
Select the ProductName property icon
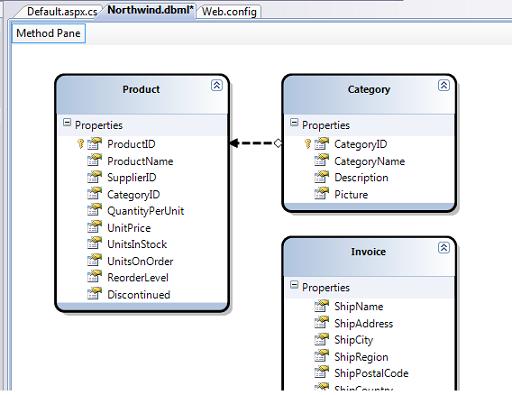tap(94, 160)
